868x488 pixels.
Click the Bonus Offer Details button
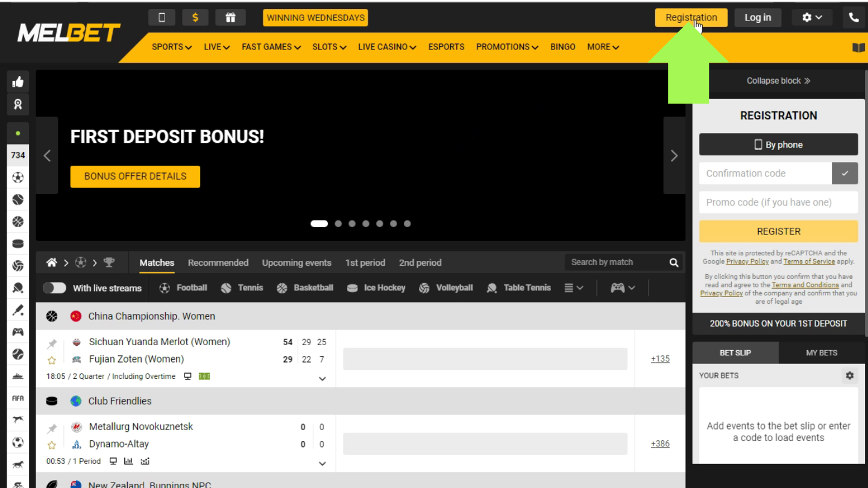coord(135,177)
